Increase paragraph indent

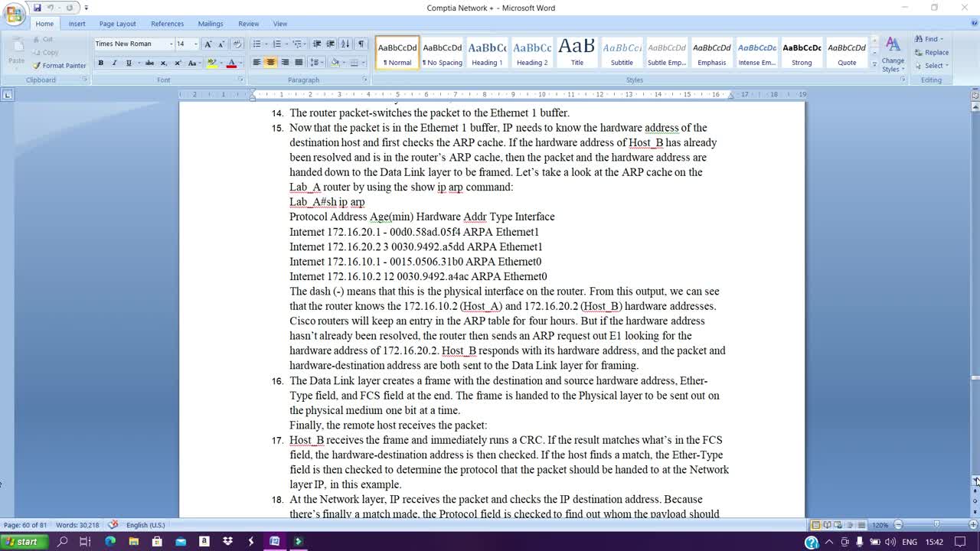(331, 44)
